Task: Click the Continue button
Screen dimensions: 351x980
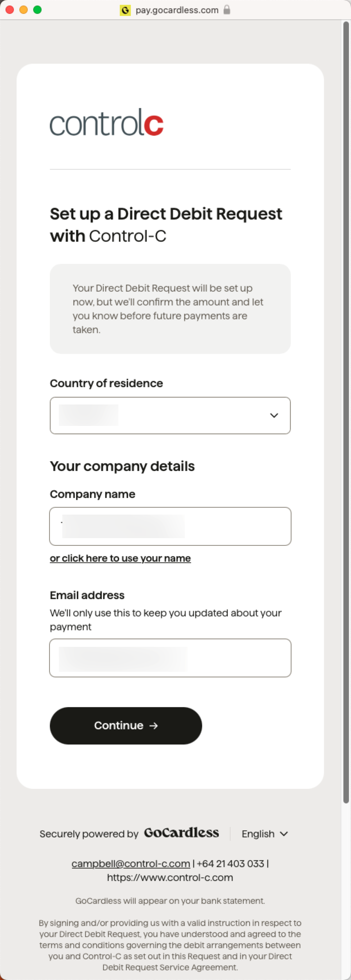Action: (x=126, y=725)
